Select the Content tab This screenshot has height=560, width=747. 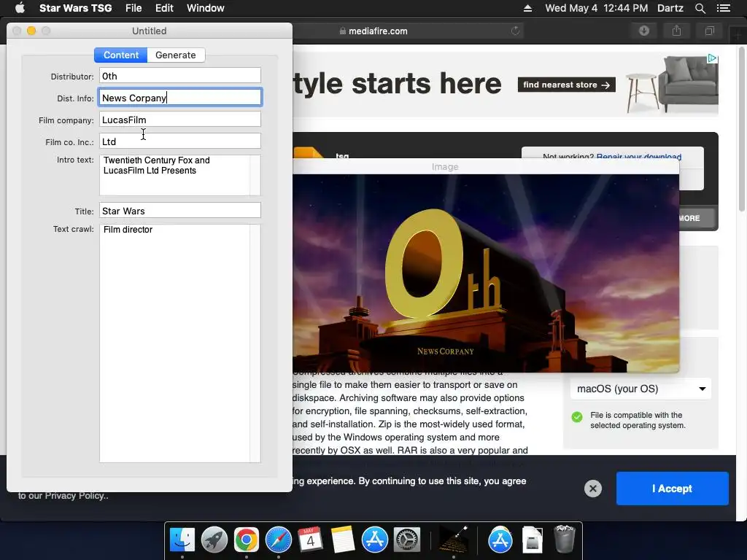pyautogui.click(x=121, y=55)
